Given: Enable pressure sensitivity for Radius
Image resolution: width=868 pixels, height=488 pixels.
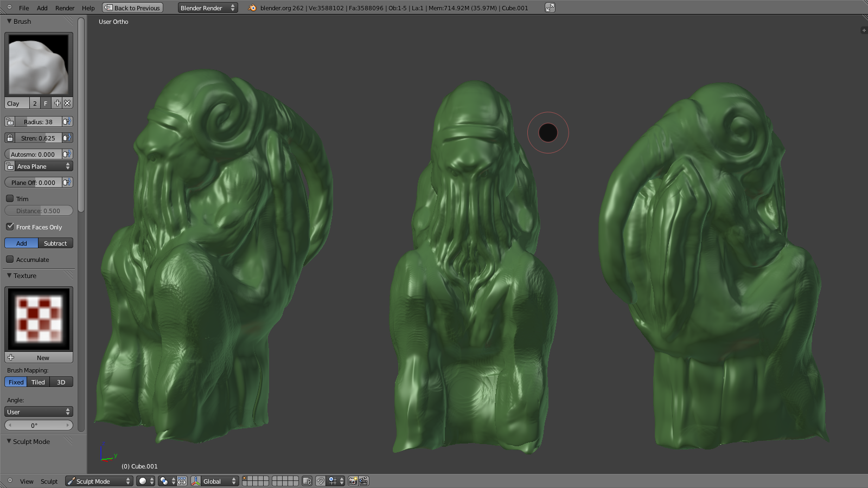Looking at the screenshot, I should coord(67,122).
